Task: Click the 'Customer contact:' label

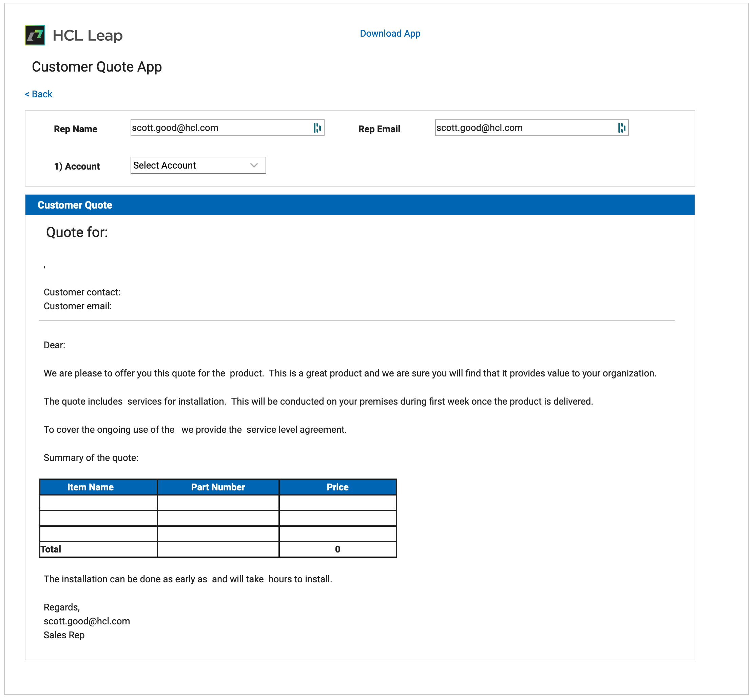Action: click(82, 292)
